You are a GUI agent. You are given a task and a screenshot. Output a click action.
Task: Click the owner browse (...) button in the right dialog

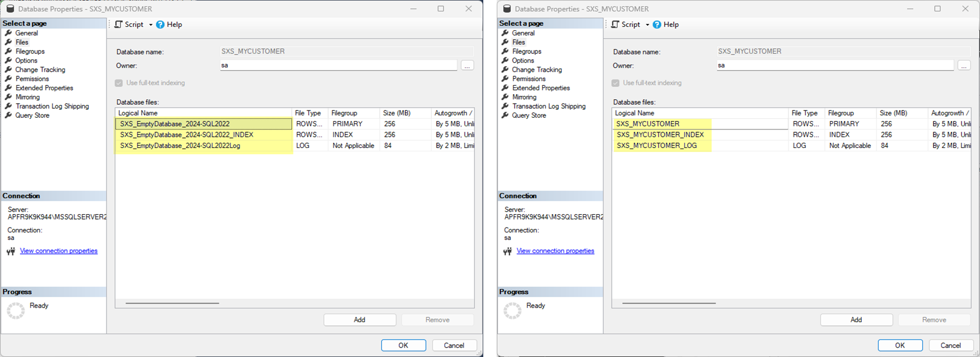[x=964, y=66]
